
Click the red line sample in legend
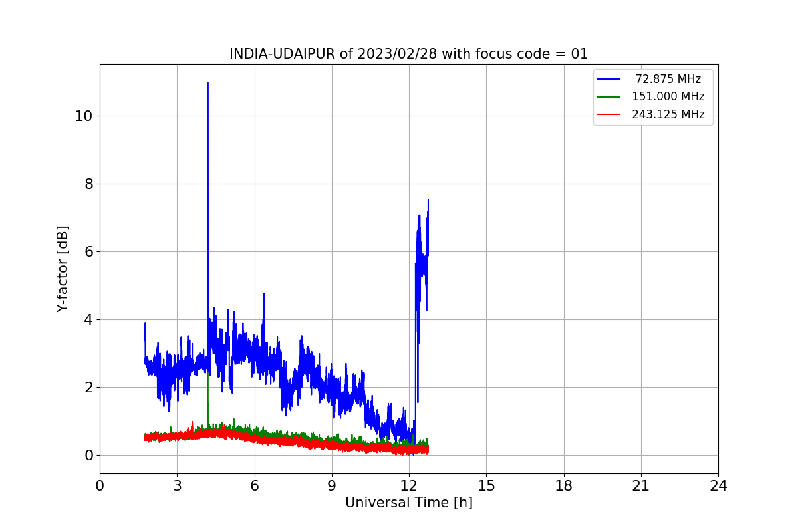(x=608, y=114)
